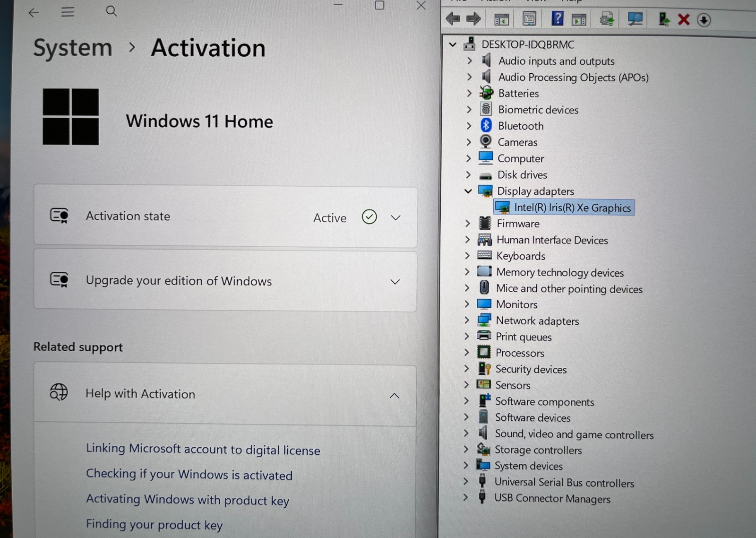Go back in the Settings window
Viewport: 756px width, 538px height.
click(x=34, y=12)
